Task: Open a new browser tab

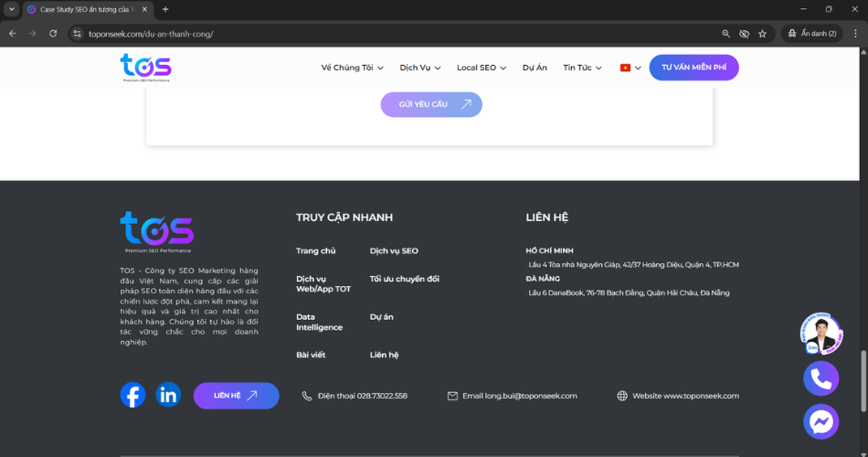Action: [165, 9]
